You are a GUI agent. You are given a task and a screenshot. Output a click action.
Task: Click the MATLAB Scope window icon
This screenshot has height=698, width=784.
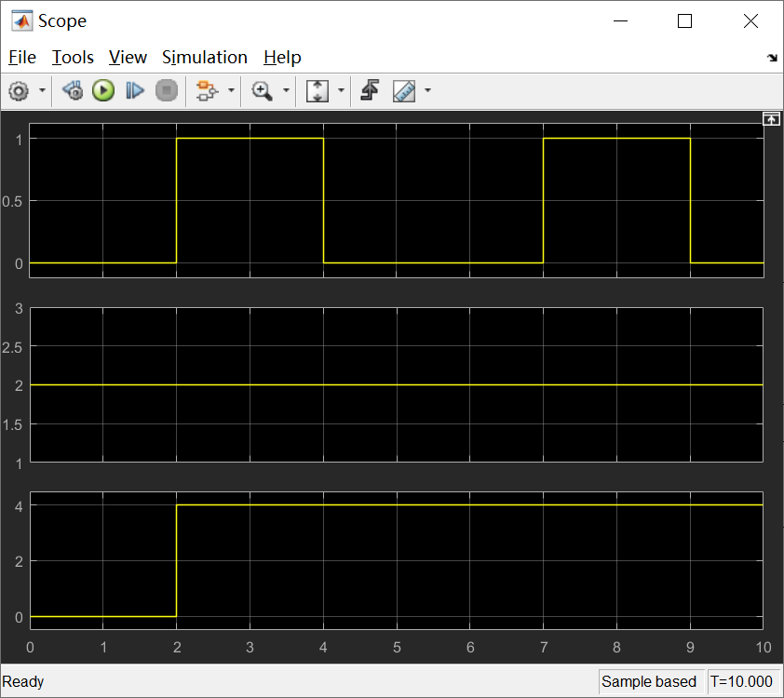pyautogui.click(x=22, y=21)
